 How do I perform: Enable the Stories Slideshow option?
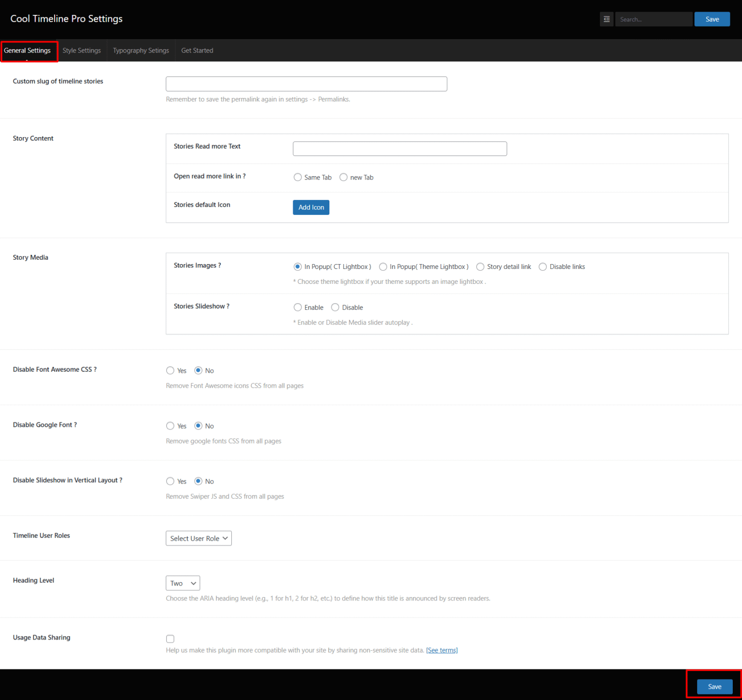point(298,307)
